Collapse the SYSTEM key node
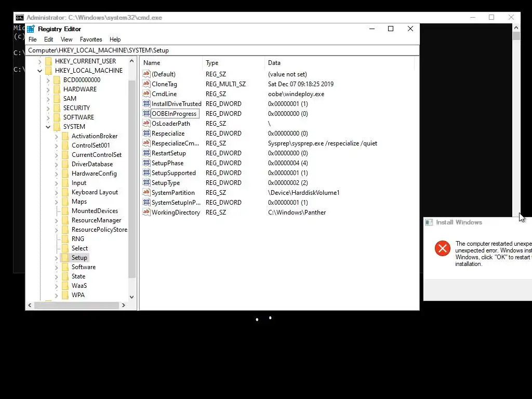The height and width of the screenshot is (399, 532). (48, 127)
